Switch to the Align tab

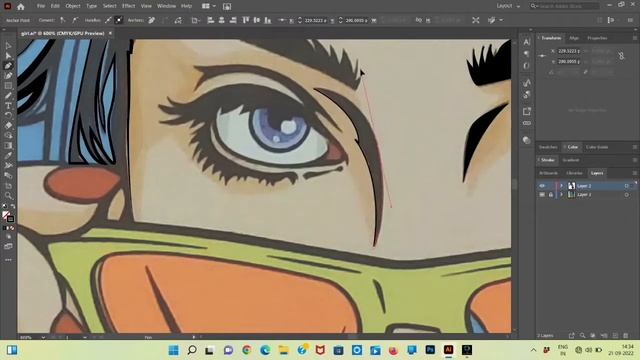[574, 38]
